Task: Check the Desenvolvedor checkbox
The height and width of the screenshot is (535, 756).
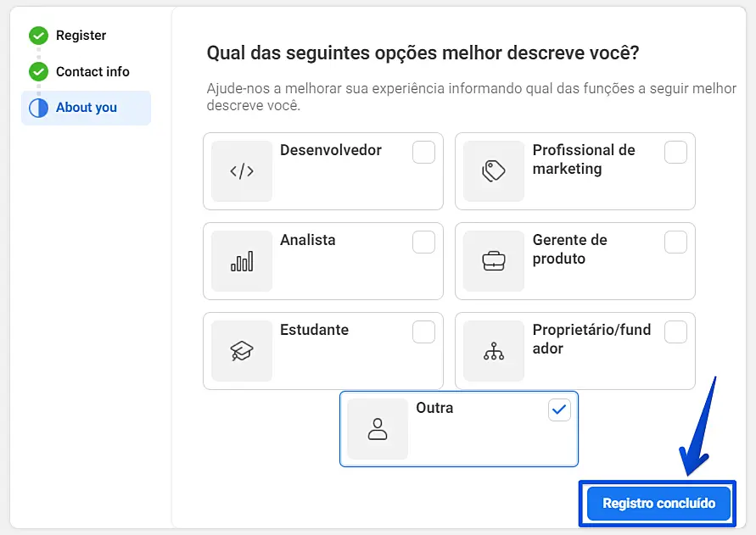Action: [x=423, y=153]
